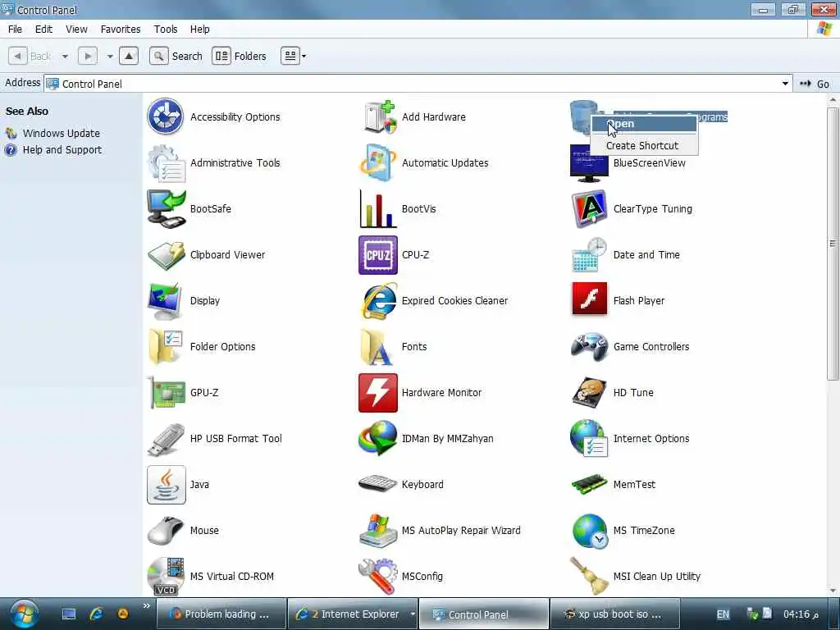Open the Hardware Monitor icon

378,393
